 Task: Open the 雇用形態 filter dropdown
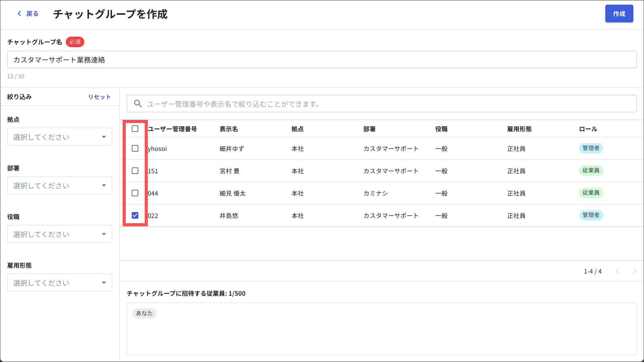pyautogui.click(x=59, y=283)
